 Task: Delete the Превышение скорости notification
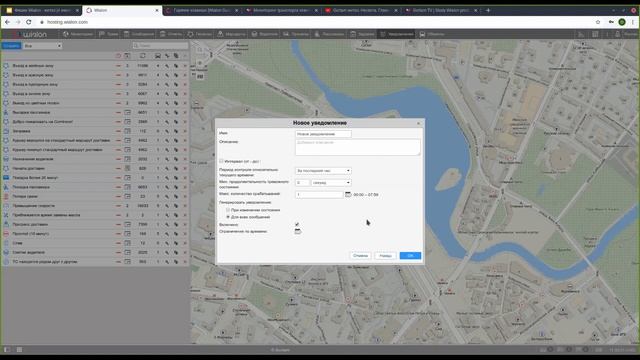[185, 206]
